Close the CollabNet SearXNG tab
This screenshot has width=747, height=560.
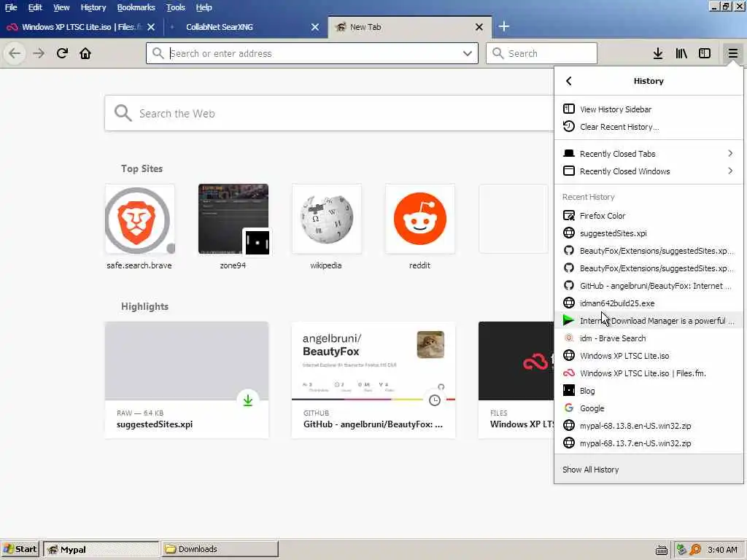click(315, 27)
